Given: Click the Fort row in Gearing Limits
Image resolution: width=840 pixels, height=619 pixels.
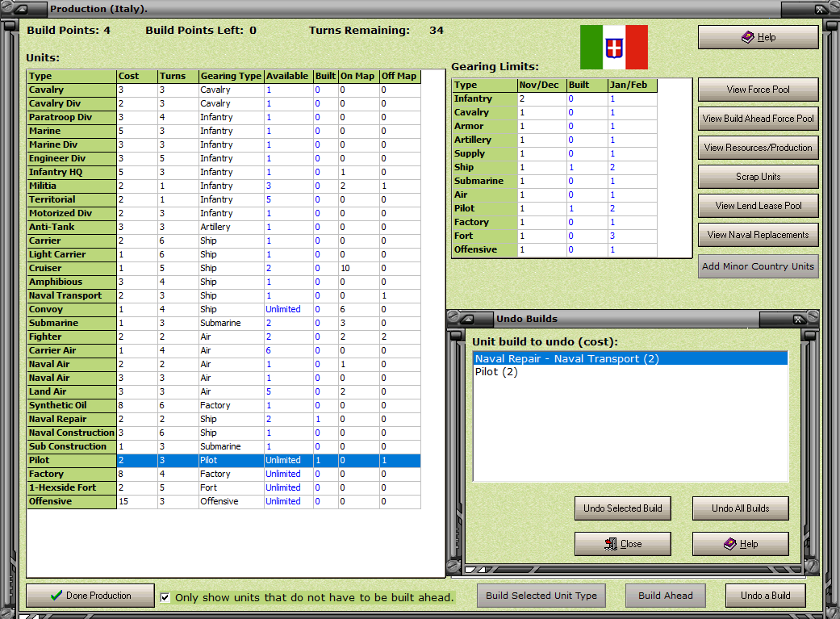Looking at the screenshot, I should click(554, 236).
